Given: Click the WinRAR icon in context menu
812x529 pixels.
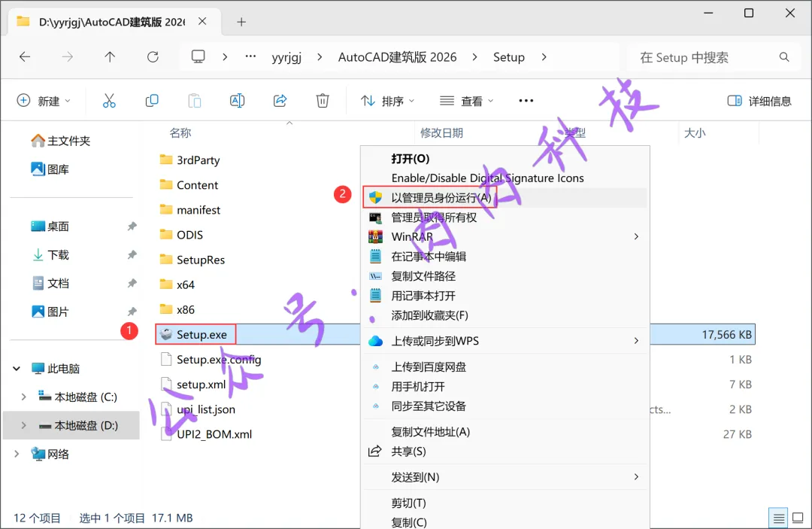Looking at the screenshot, I should 375,237.
